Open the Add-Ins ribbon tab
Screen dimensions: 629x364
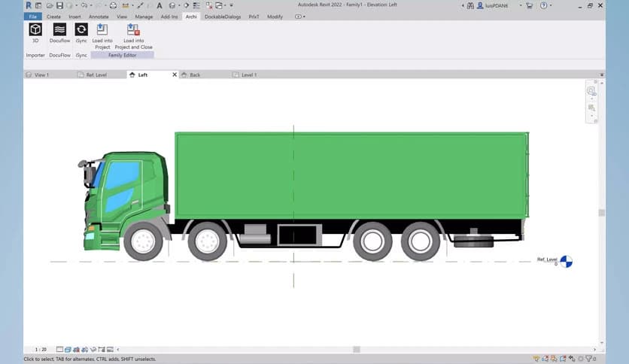click(169, 17)
